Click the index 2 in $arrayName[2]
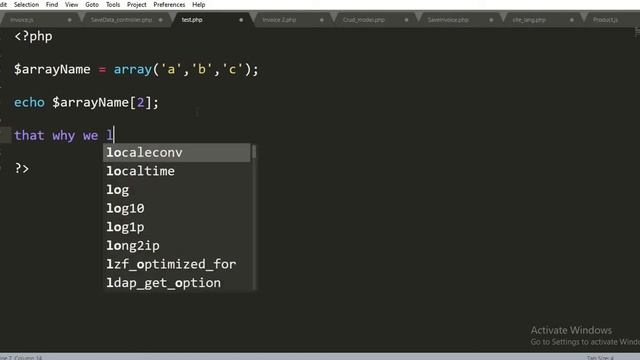640x360 pixels. click(x=140, y=102)
